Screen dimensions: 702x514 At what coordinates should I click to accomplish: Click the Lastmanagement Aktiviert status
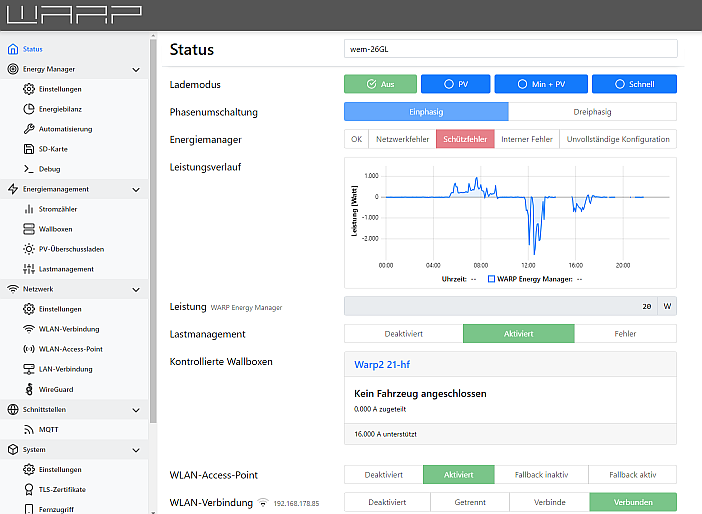pyautogui.click(x=518, y=334)
